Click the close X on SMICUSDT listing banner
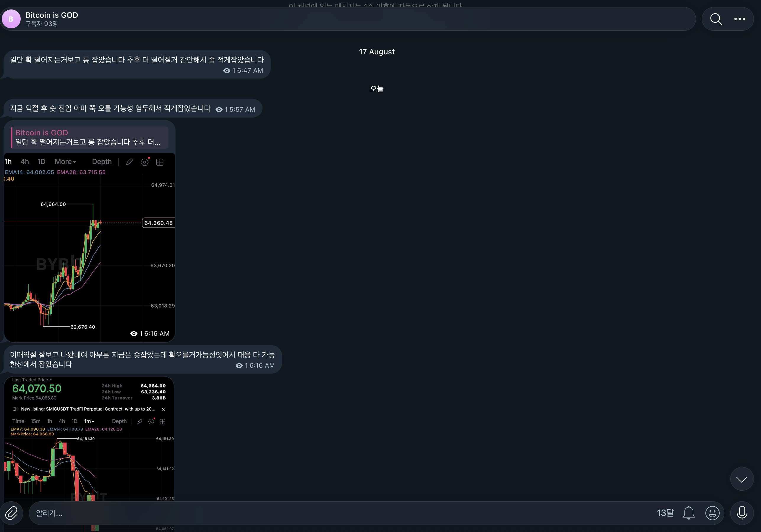The width and height of the screenshot is (761, 532). pyautogui.click(x=163, y=409)
